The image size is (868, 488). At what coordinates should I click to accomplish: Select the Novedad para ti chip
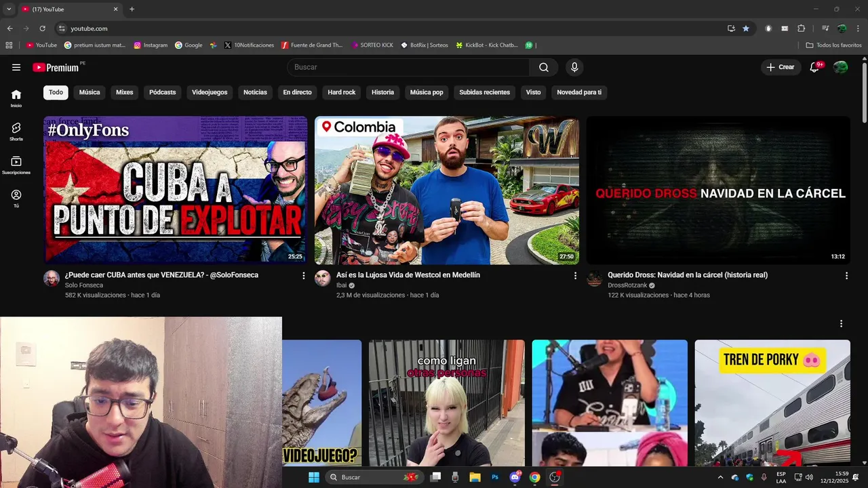579,92
